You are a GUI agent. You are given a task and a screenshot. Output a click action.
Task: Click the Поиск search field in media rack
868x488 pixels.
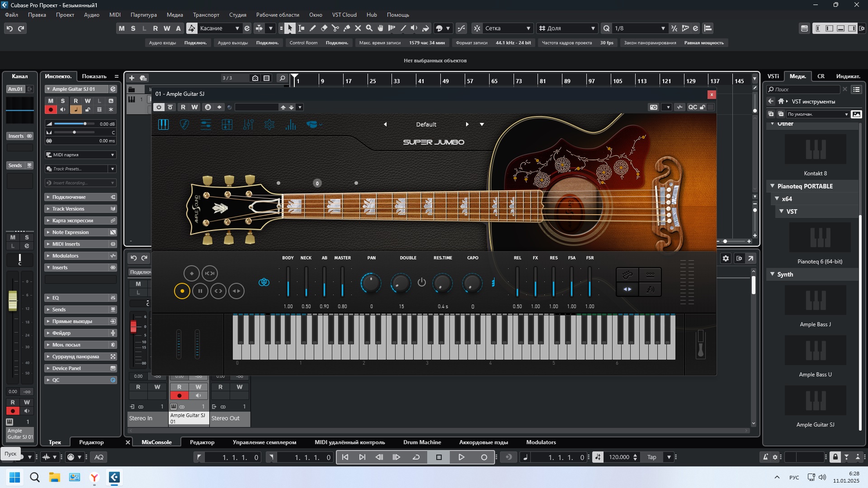[804, 89]
